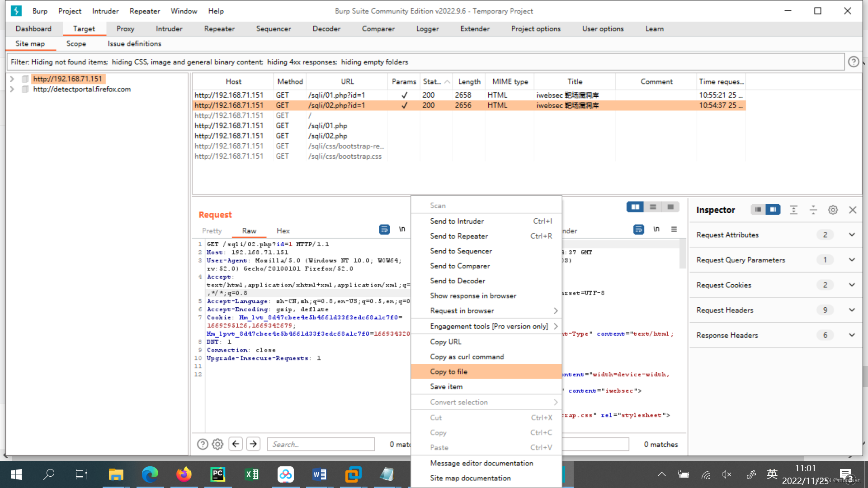868x488 pixels.
Task: Select Copy to file menu entry
Action: (x=448, y=371)
